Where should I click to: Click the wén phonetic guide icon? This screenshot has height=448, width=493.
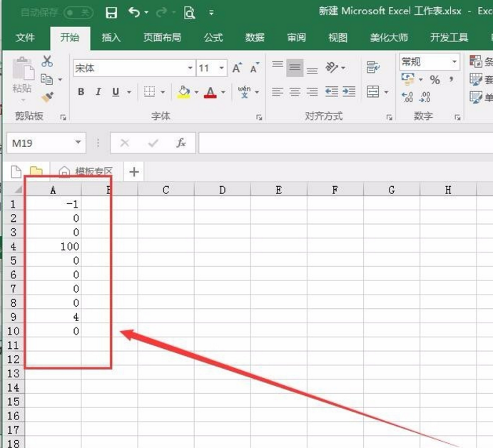click(x=244, y=92)
